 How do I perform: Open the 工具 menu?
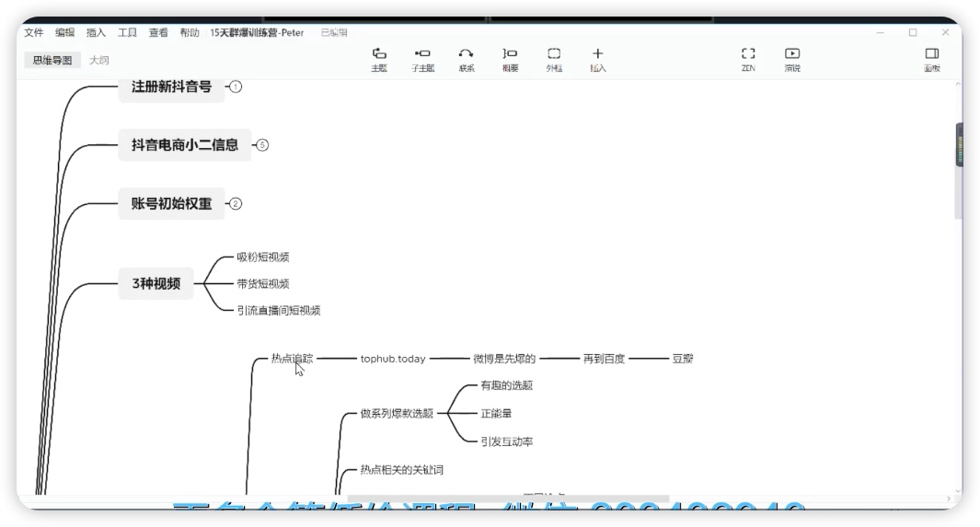127,32
